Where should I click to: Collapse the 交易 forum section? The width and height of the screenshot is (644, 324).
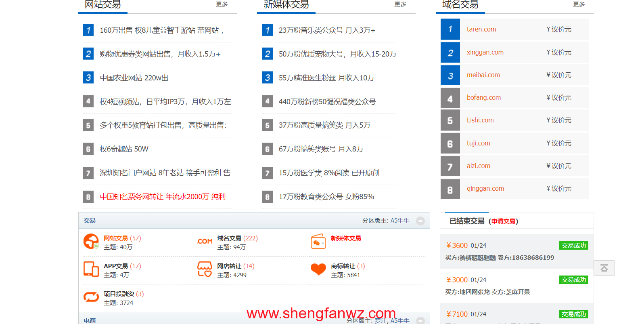pos(420,221)
